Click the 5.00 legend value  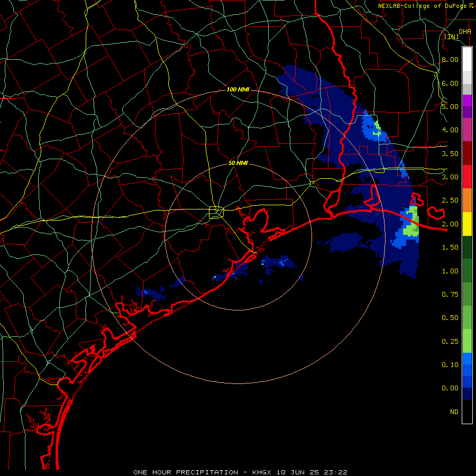[450, 106]
